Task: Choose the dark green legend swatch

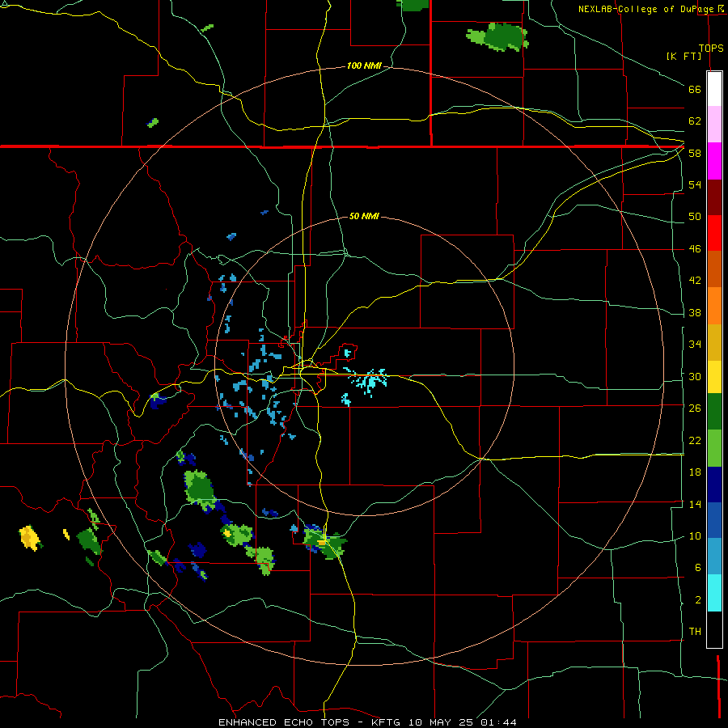Action: 714,412
